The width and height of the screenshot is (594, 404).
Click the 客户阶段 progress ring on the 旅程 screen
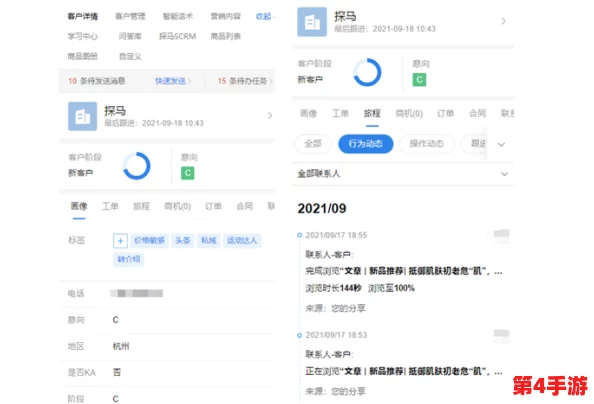pyautogui.click(x=367, y=72)
